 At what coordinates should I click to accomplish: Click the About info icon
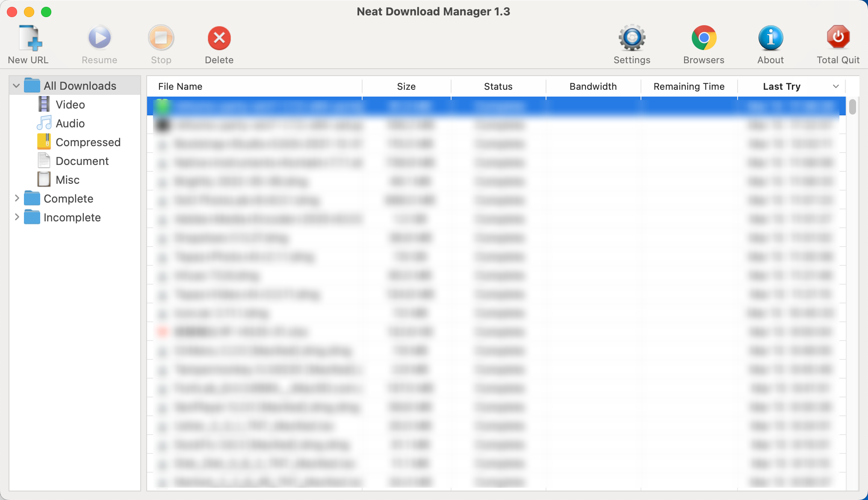770,38
